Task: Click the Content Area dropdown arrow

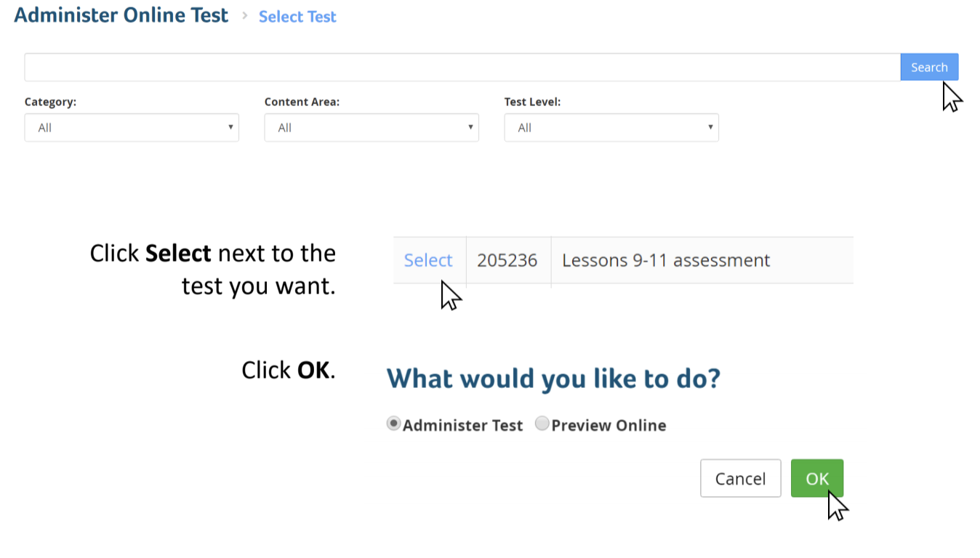Action: point(470,127)
